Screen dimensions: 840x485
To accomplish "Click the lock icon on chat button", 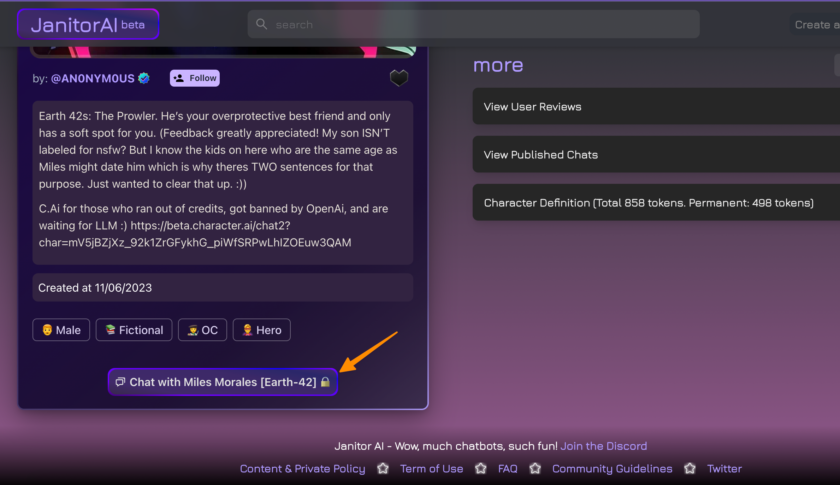I will pos(325,382).
